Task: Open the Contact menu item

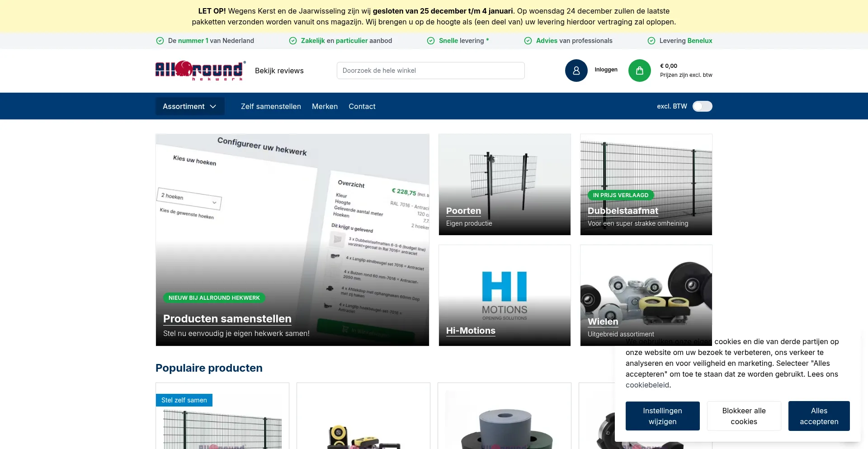Action: click(x=362, y=106)
